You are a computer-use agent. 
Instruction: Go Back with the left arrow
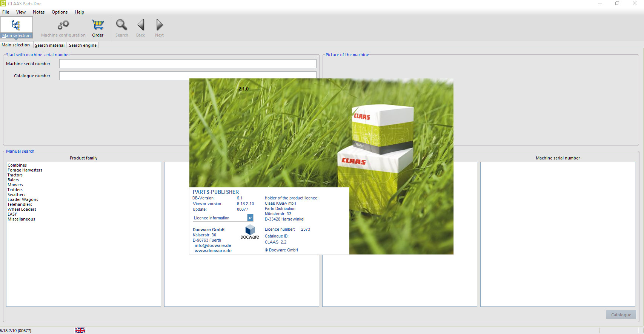click(x=141, y=25)
